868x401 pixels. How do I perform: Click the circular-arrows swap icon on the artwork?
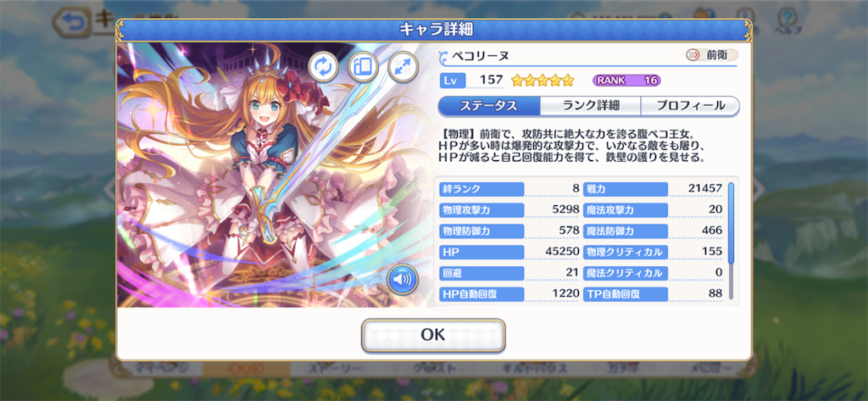click(323, 68)
